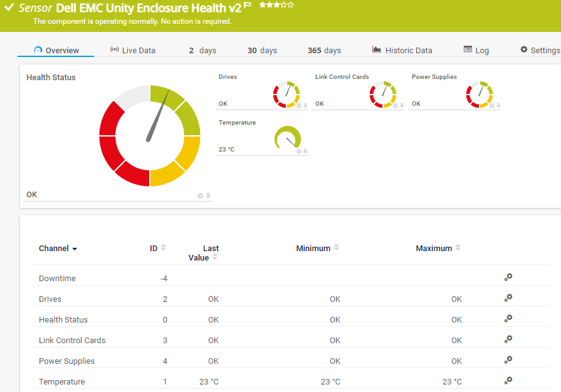
Task: Open channel settings gear for Downtime row
Action: pos(508,277)
